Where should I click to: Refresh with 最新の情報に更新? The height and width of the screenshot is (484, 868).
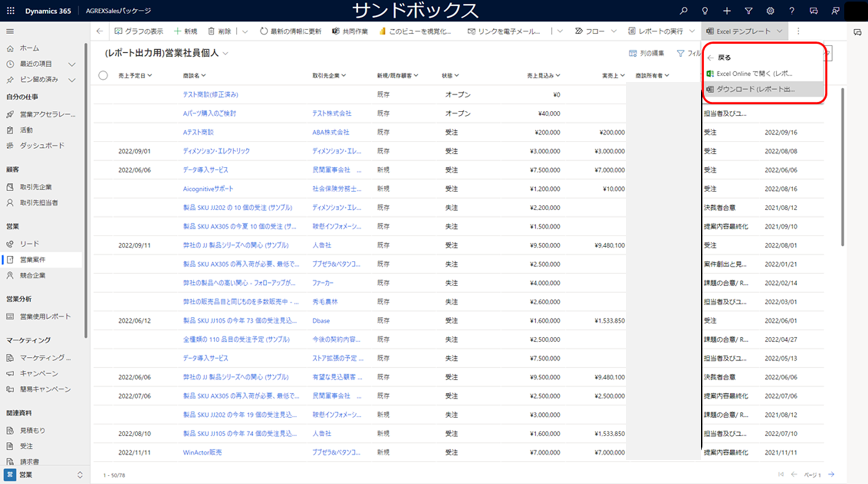pos(290,31)
